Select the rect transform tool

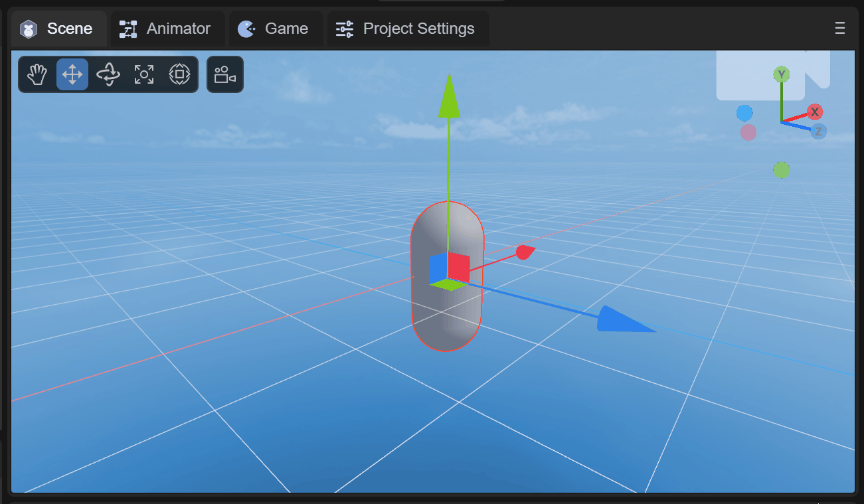tap(180, 74)
